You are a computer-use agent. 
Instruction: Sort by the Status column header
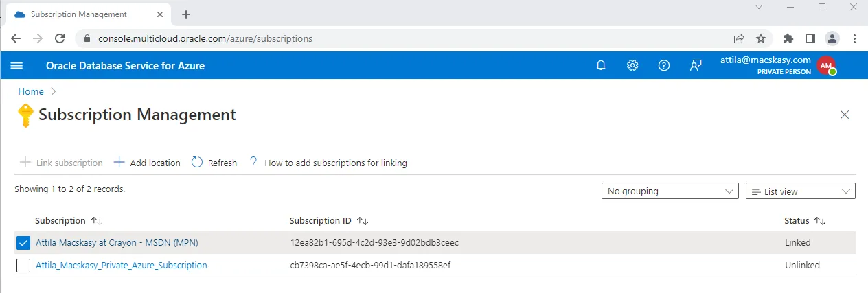pyautogui.click(x=805, y=221)
